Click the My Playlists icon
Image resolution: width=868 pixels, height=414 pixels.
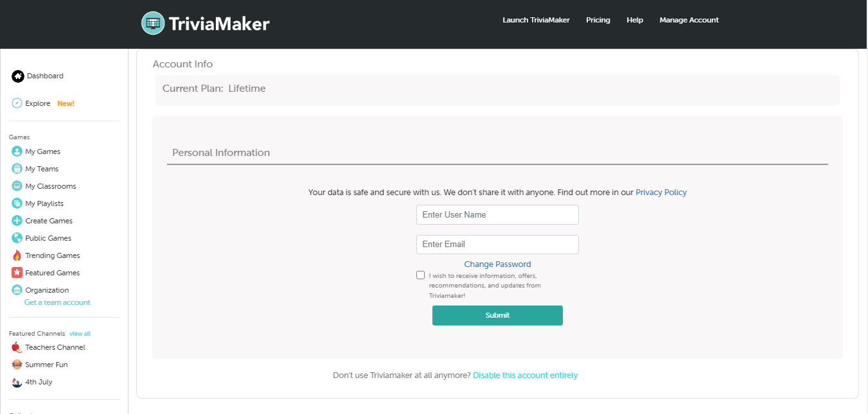click(17, 203)
